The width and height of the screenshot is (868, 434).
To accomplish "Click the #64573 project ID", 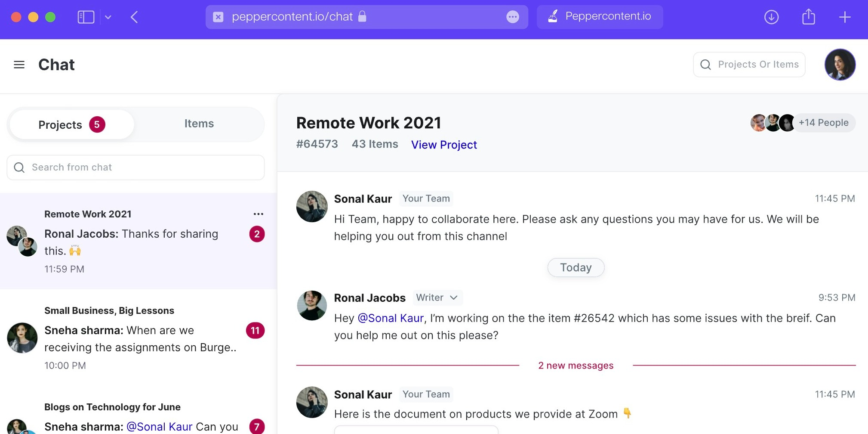I will coord(317,144).
